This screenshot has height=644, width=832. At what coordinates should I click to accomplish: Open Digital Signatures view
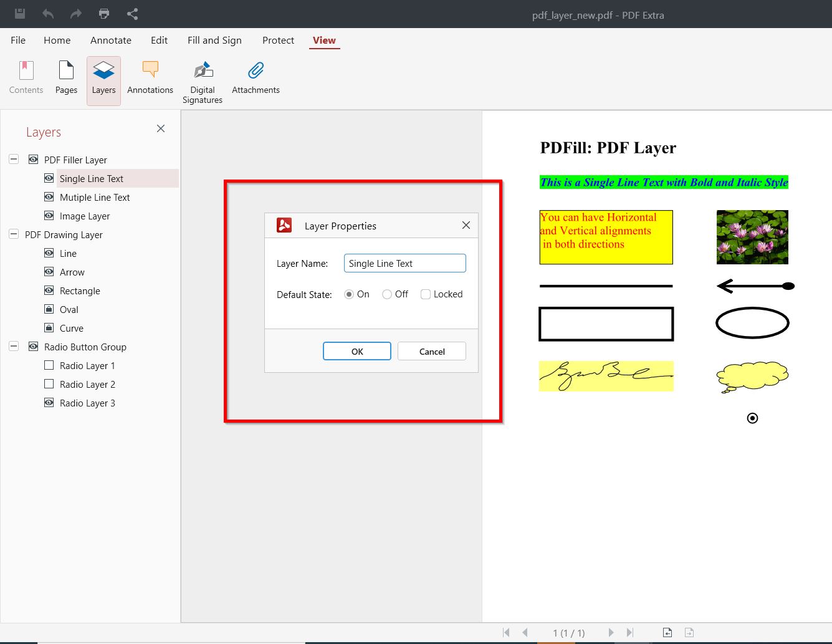click(202, 78)
